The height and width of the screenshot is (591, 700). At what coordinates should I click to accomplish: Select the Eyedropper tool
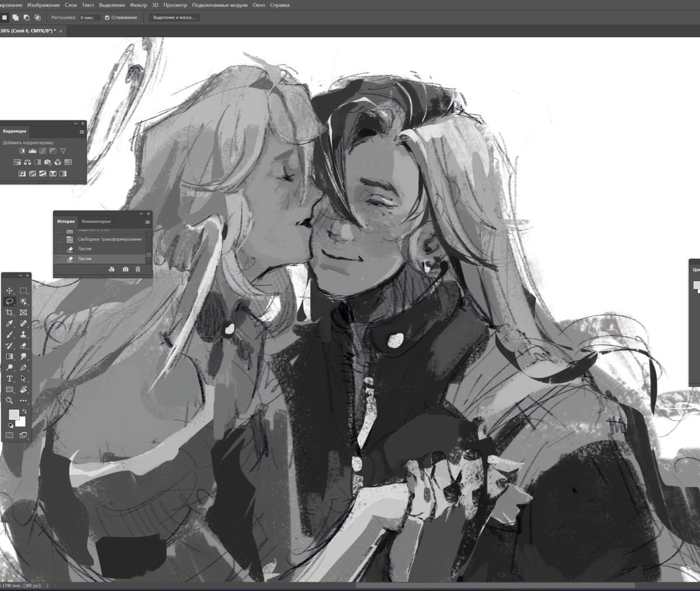[x=9, y=323]
